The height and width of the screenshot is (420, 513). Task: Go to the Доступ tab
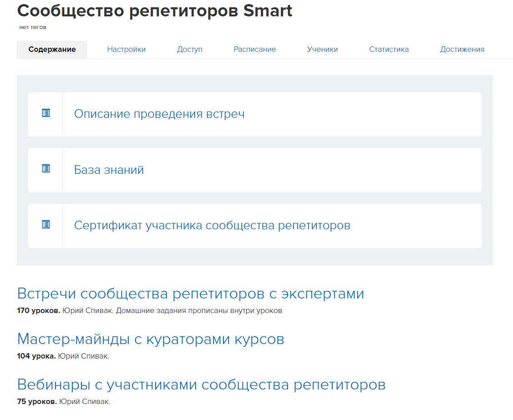189,50
